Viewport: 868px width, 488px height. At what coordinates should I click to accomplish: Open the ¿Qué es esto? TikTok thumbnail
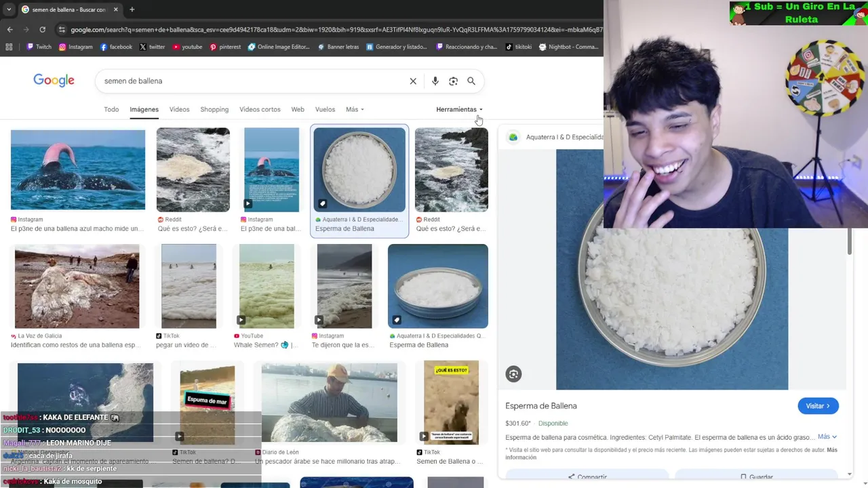[x=451, y=403]
